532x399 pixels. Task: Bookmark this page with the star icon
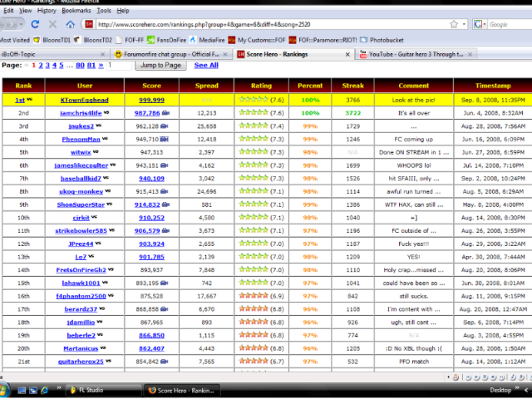(454, 24)
